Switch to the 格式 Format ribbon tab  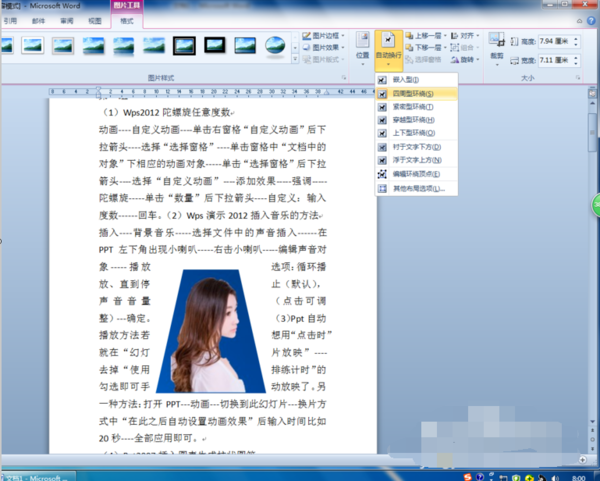[128, 19]
